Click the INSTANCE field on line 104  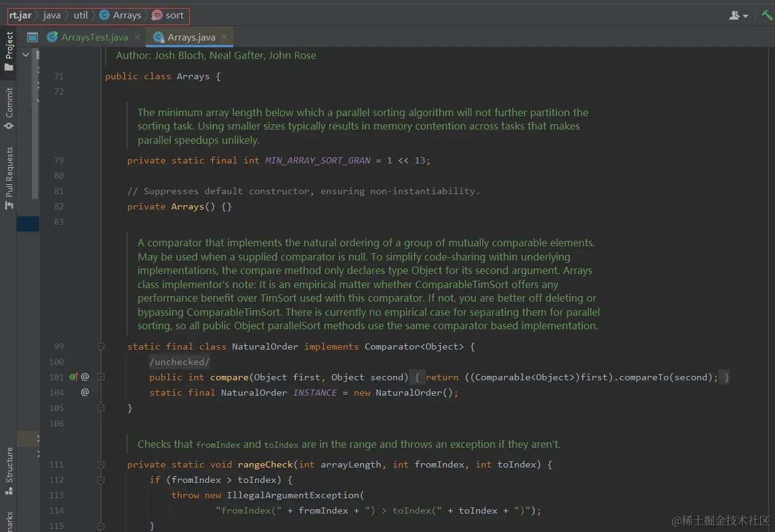tap(315, 393)
